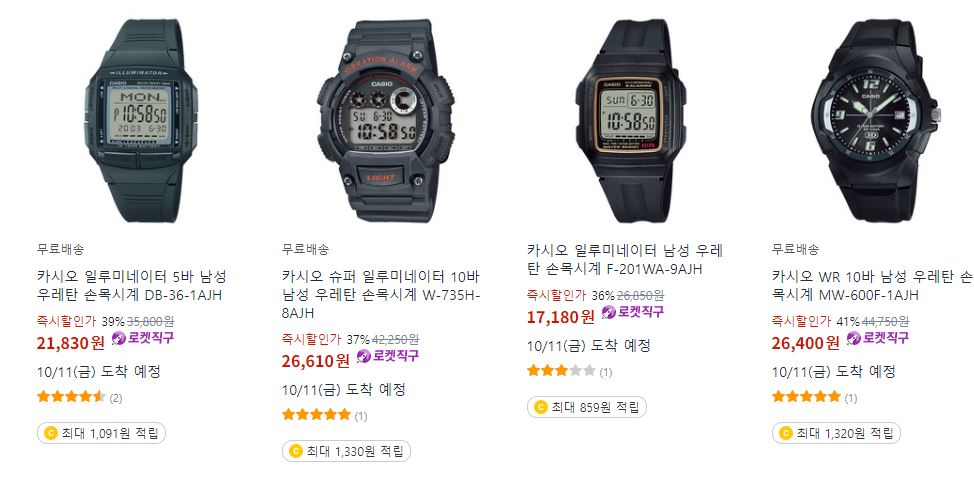Viewport: 974px width, 481px height.
Task: Open the Casio MW-600F-1AJH analog watch image
Action: point(876,121)
